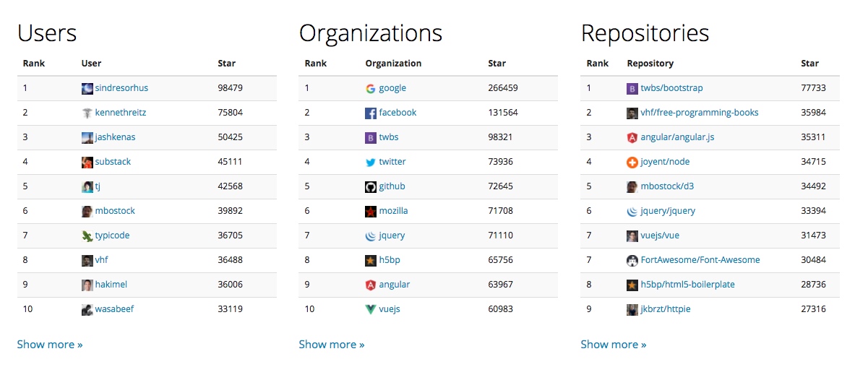
Task: Click the twbs organization logo icon
Action: coord(371,137)
